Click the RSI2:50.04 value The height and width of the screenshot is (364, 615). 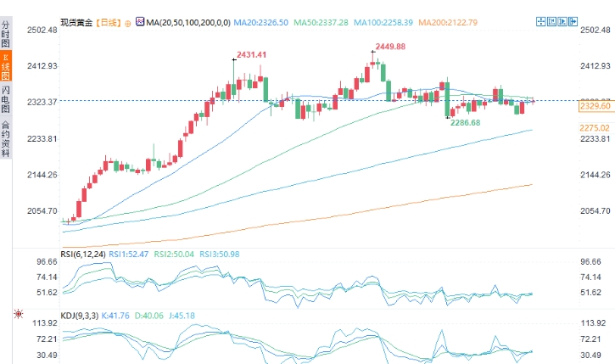click(174, 255)
